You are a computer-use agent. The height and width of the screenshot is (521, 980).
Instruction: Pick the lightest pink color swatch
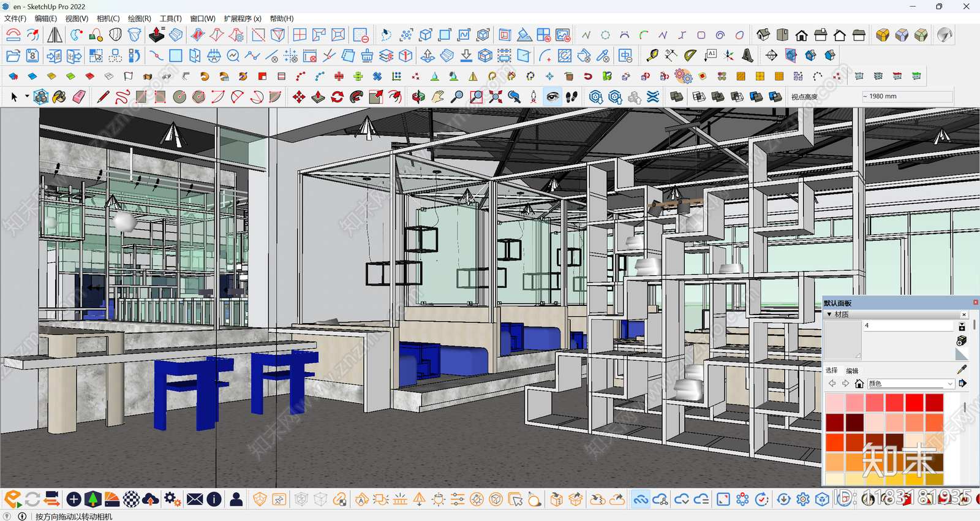835,403
